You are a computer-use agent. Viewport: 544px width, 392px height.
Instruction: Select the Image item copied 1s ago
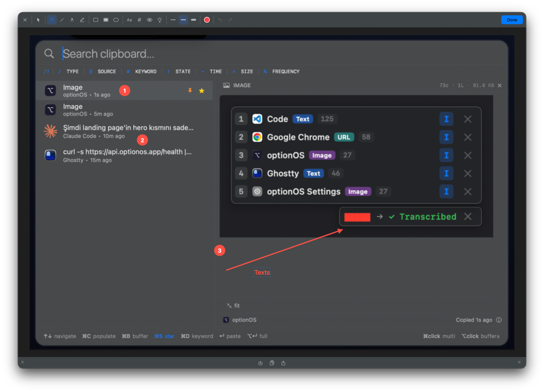click(x=124, y=91)
